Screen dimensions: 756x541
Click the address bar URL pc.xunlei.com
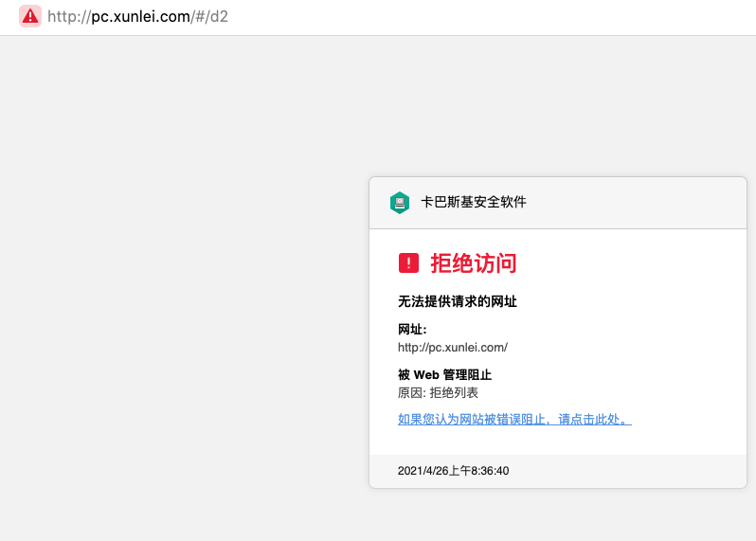pos(137,16)
